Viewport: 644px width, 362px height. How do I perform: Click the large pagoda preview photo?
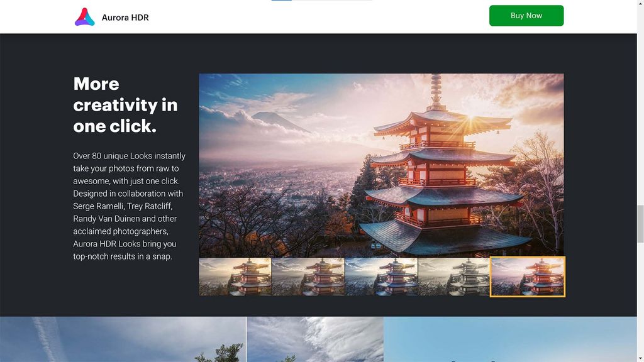381,163
